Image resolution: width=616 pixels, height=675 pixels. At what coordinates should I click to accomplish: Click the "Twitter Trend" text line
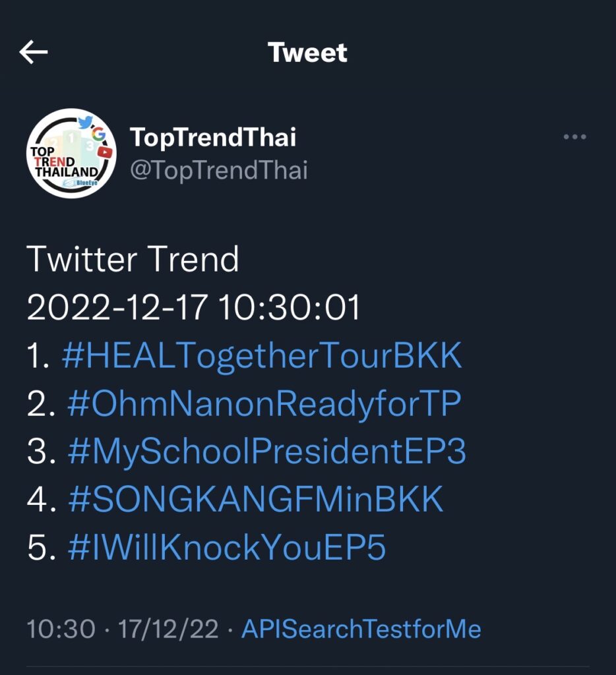coord(133,260)
